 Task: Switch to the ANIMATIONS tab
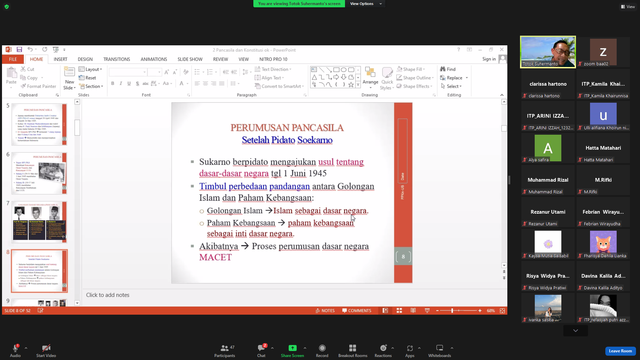click(x=154, y=59)
